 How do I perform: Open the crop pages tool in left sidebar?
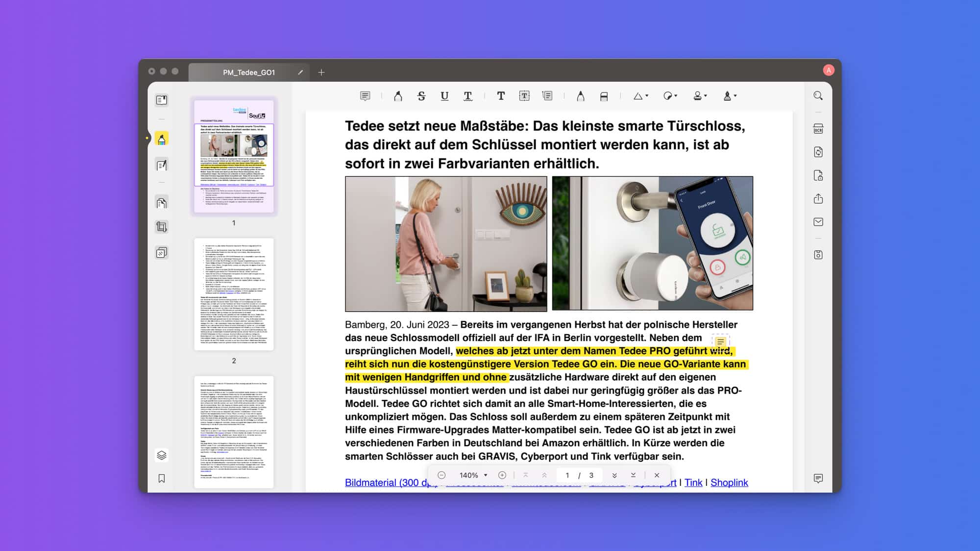point(161,227)
